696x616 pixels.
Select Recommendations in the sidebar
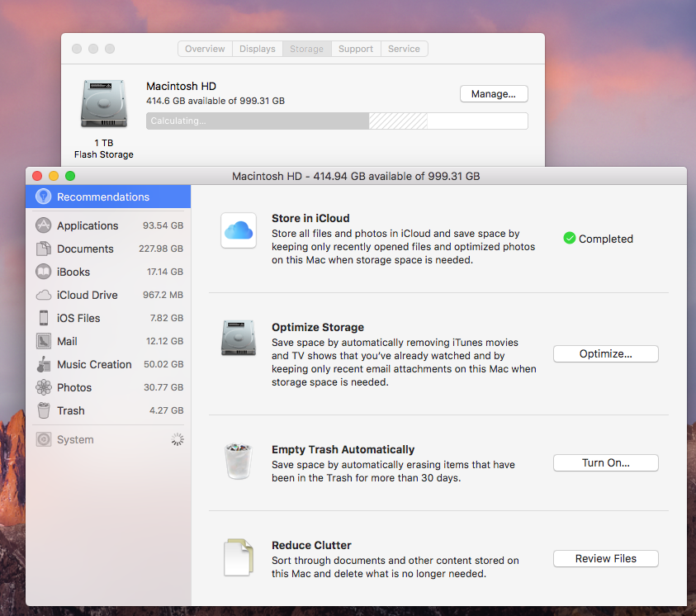pyautogui.click(x=108, y=197)
